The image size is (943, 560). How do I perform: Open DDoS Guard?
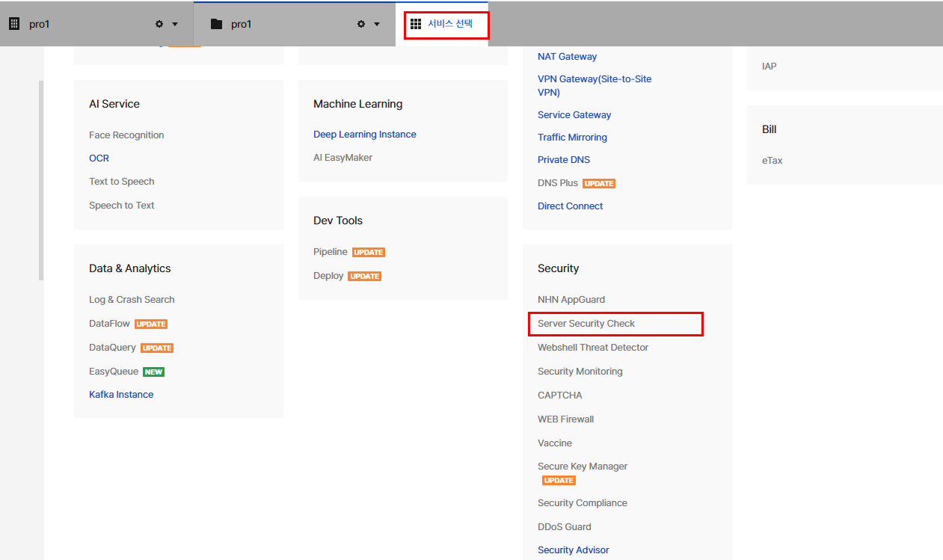click(565, 527)
